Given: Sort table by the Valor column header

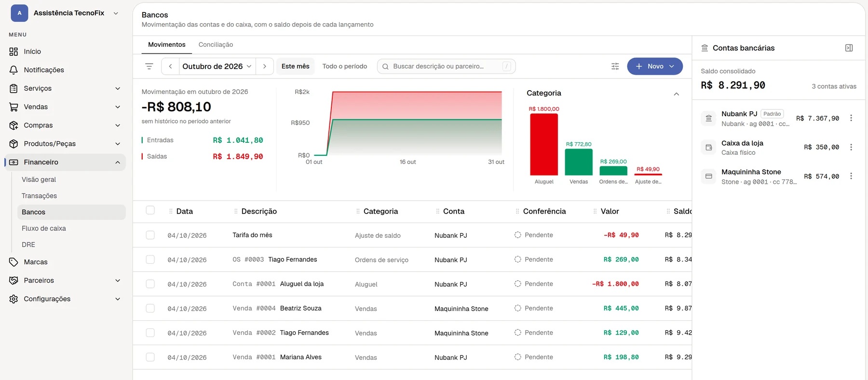Looking at the screenshot, I should point(610,211).
